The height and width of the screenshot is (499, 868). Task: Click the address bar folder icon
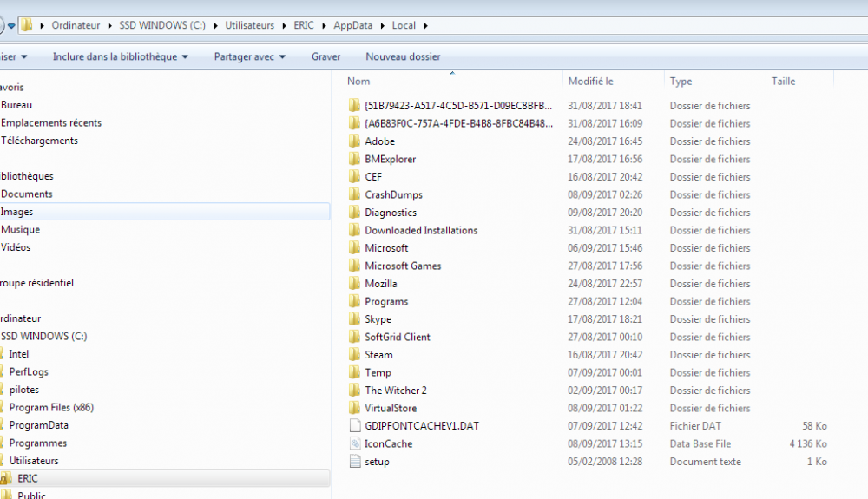(27, 25)
